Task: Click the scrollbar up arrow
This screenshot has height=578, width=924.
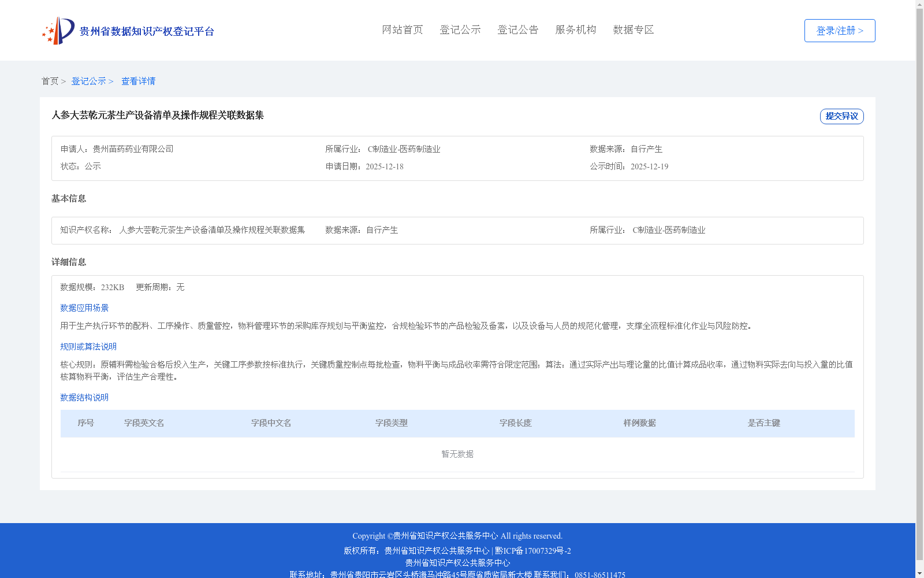Action: pos(919,4)
